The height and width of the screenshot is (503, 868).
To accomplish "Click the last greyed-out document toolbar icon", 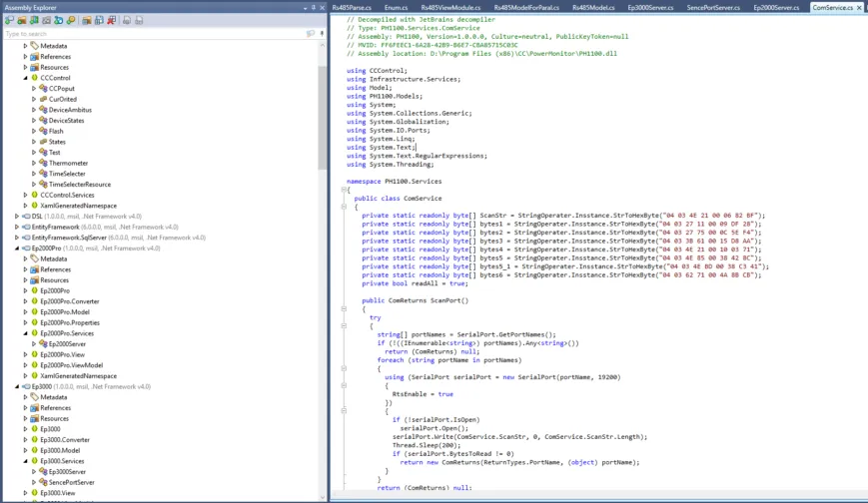I will (x=139, y=21).
